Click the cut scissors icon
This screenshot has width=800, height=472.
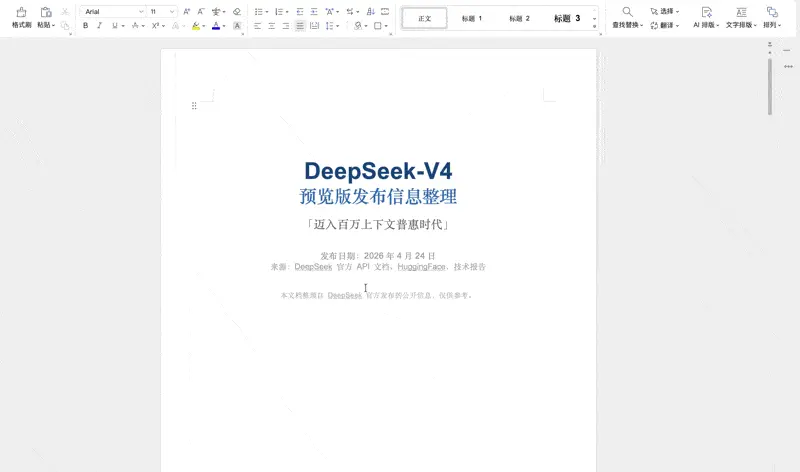coord(65,12)
